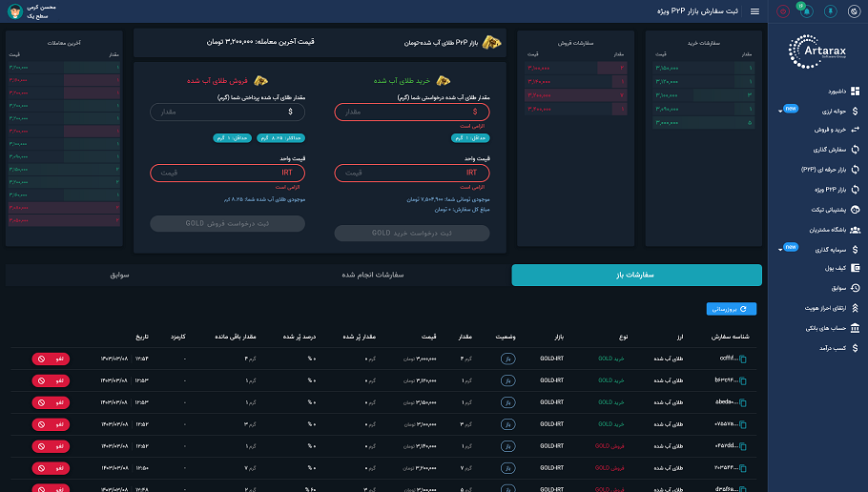Open currency transfer (حواله ارزی) sidebar item

click(839, 112)
